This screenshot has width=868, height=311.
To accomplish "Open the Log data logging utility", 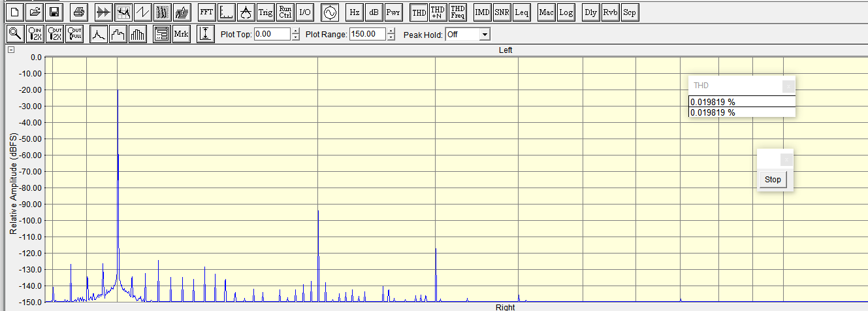I will (x=566, y=12).
